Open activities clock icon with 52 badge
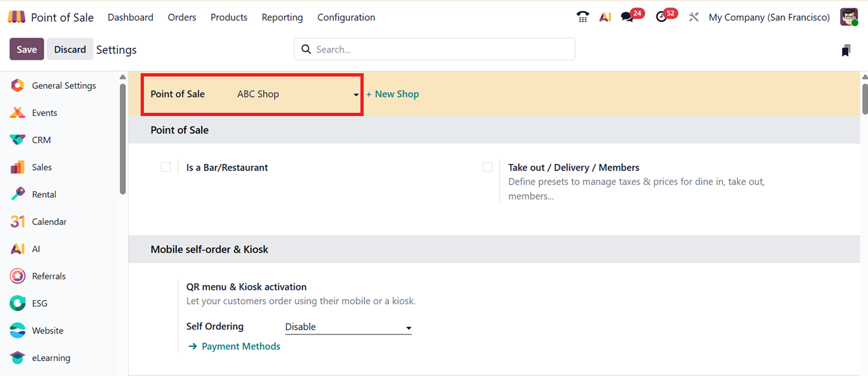 coord(662,18)
